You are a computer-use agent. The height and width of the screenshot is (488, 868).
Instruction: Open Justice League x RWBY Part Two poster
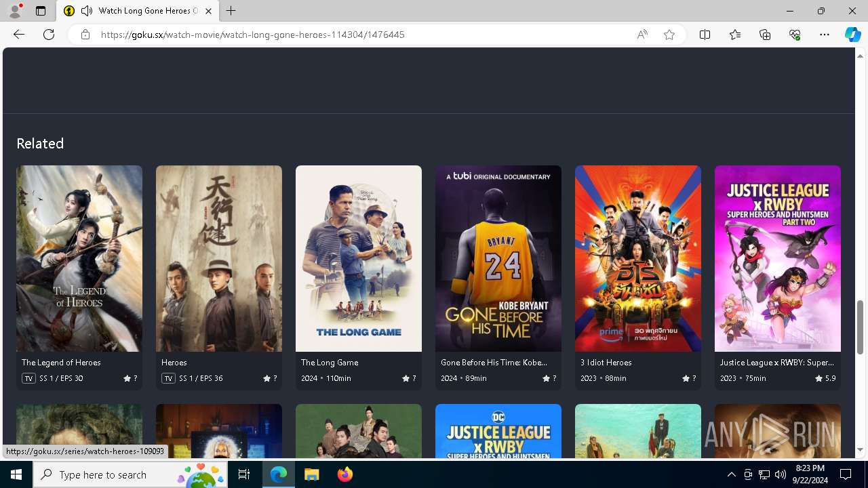[778, 258]
